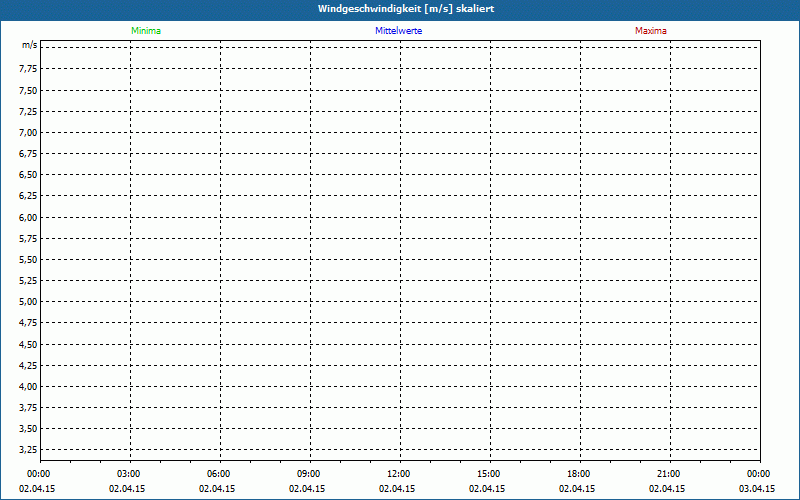Click the 3,25 y-axis tick value
This screenshot has width=800, height=500.
[x=28, y=449]
